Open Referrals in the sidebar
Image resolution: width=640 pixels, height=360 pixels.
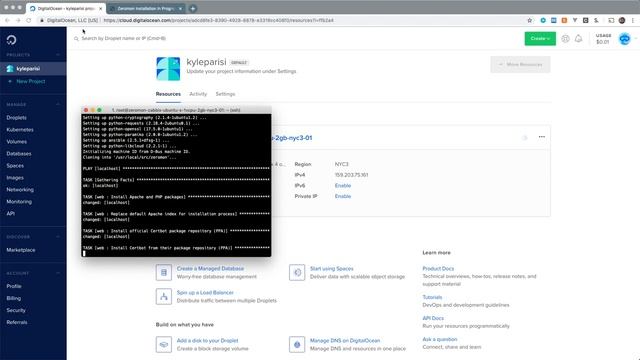tap(17, 322)
